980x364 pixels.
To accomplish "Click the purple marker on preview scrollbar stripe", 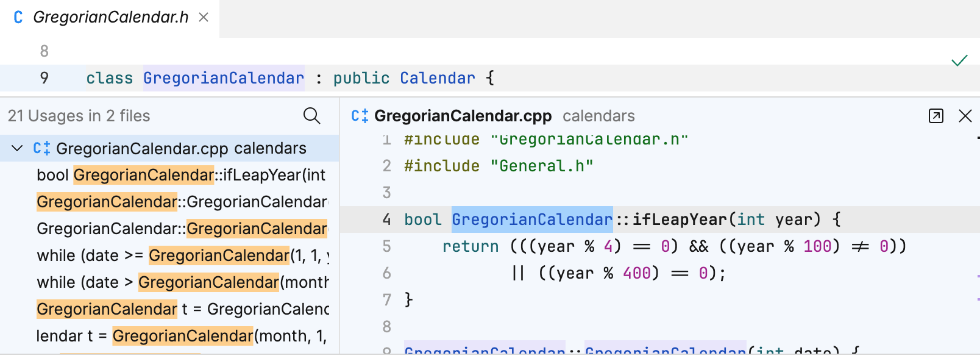I will pyautogui.click(x=978, y=276).
